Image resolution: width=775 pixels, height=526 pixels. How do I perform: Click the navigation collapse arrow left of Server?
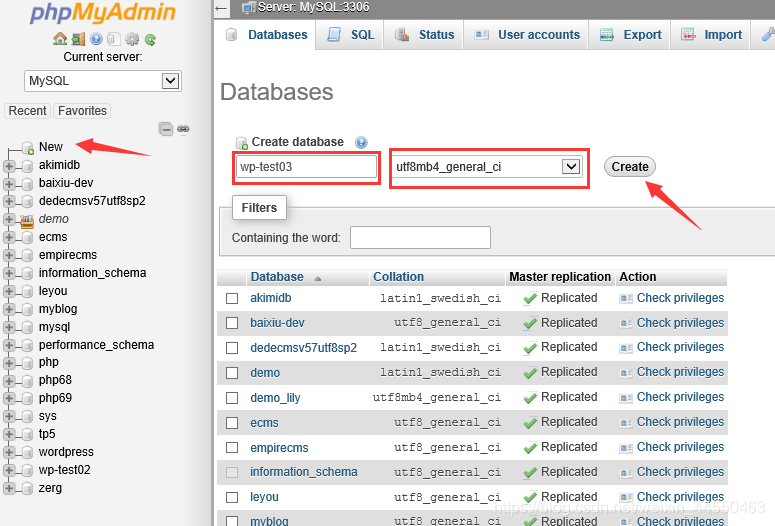click(221, 7)
